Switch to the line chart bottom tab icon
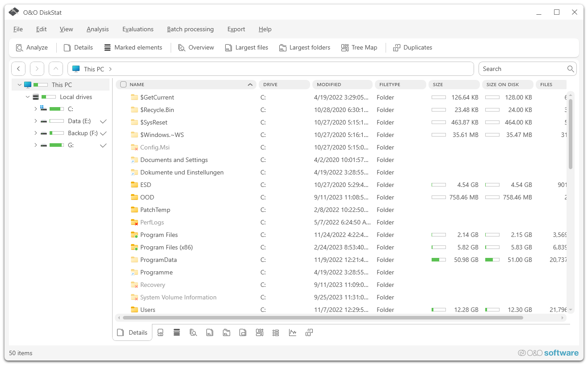This screenshot has width=588, height=365. [x=292, y=332]
